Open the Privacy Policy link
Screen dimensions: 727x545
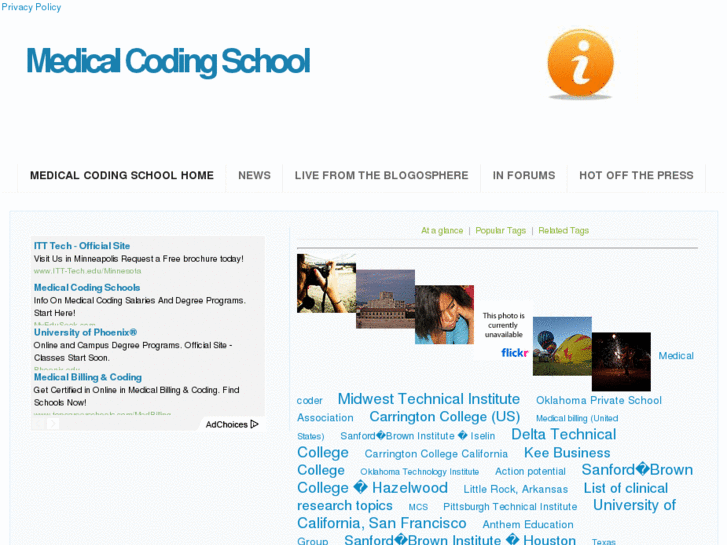coord(31,7)
